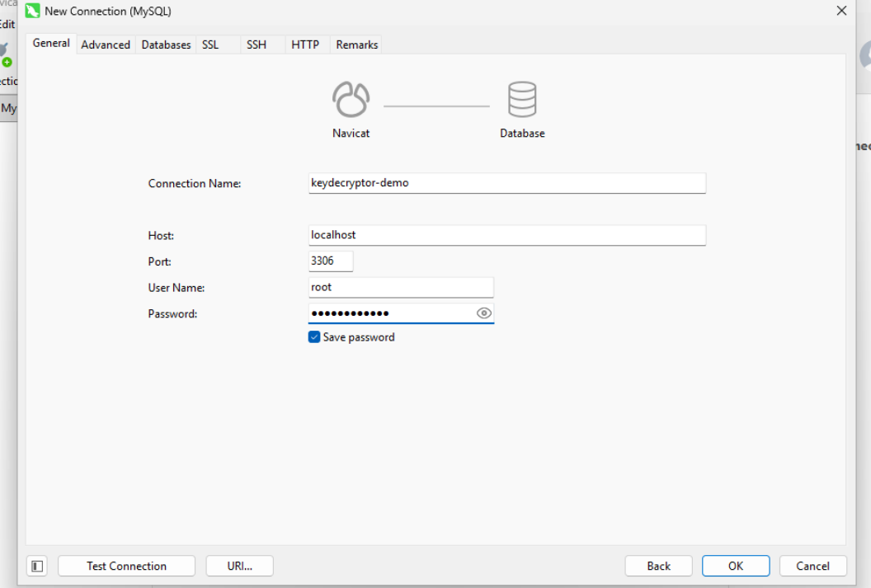Switch to the Advanced tab

pyautogui.click(x=106, y=45)
